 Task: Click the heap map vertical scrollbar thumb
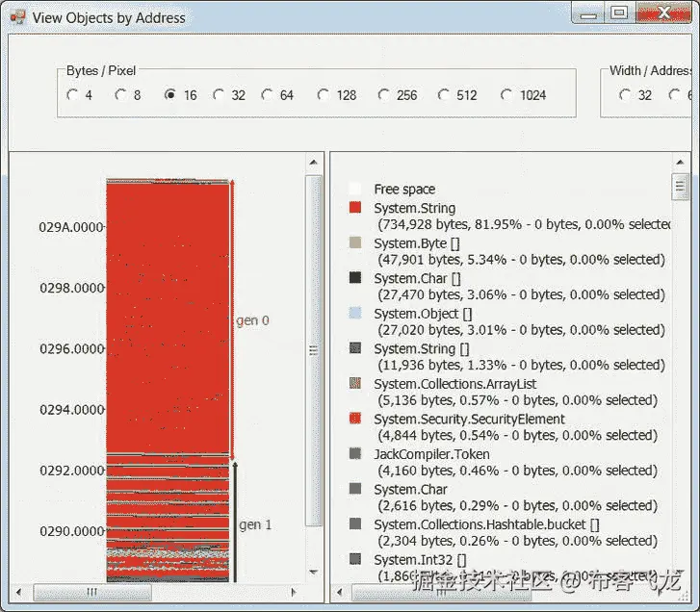[x=314, y=350]
